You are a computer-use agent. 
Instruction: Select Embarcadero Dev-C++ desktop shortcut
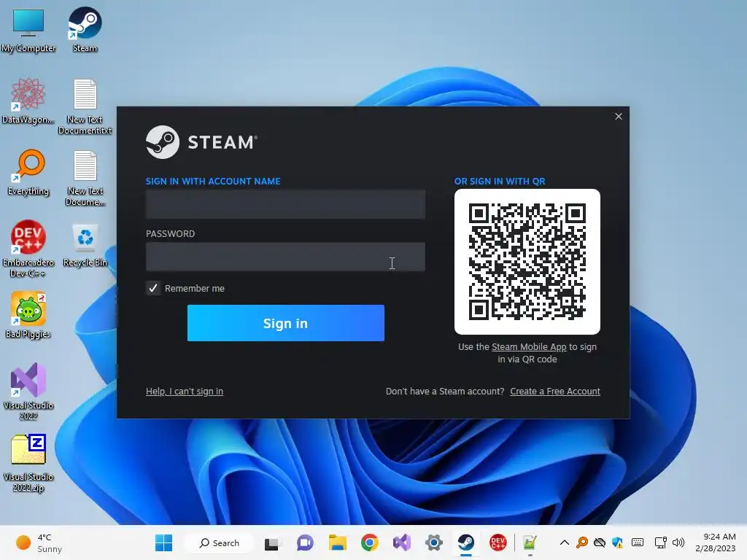point(28,249)
